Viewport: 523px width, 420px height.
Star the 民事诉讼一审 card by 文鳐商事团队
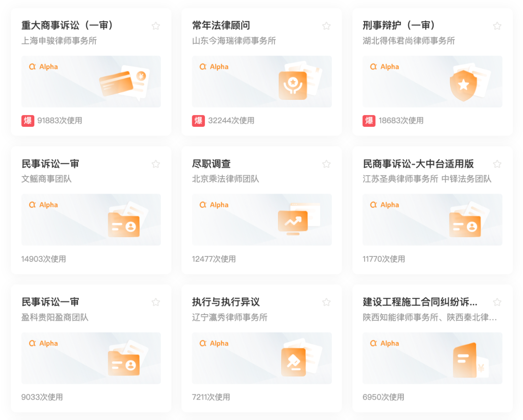pyautogui.click(x=156, y=164)
